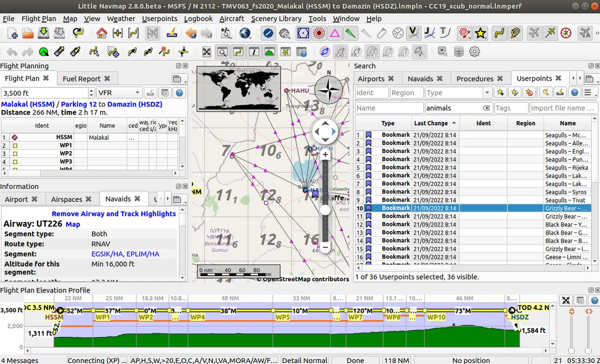
Task: Click Remove Airway and Track Highlights link
Action: click(113, 213)
